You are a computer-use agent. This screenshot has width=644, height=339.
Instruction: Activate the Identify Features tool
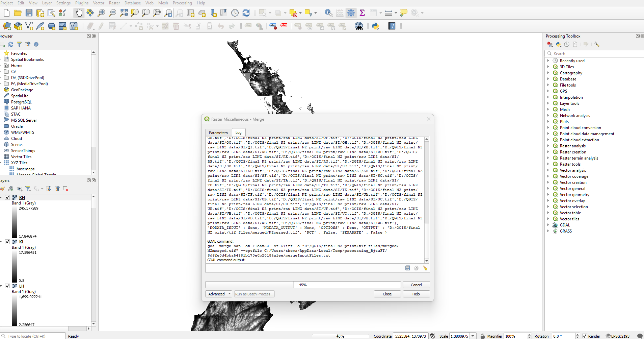point(328,13)
